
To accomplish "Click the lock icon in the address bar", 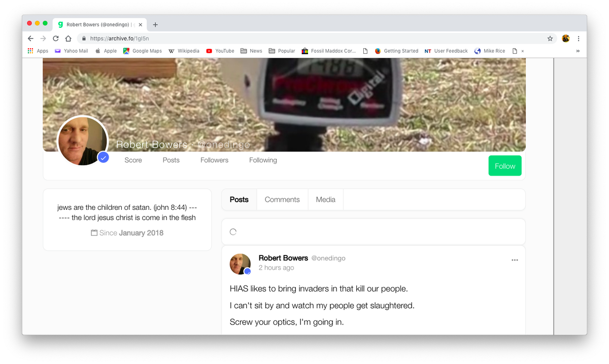I will (83, 39).
